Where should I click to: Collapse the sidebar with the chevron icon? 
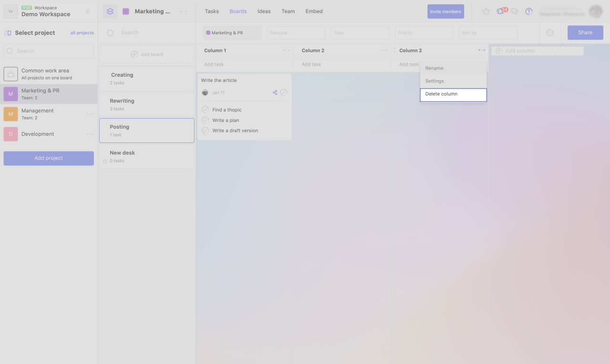click(x=88, y=11)
